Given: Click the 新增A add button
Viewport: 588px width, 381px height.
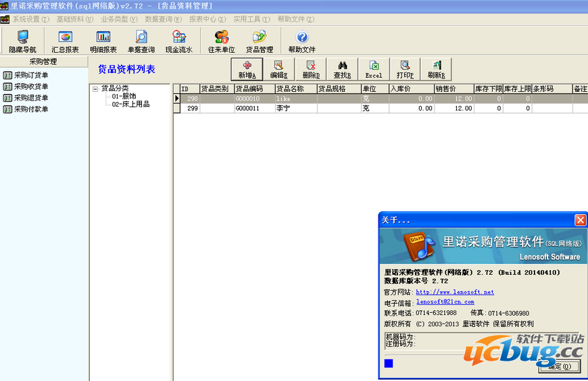Looking at the screenshot, I should tap(247, 70).
